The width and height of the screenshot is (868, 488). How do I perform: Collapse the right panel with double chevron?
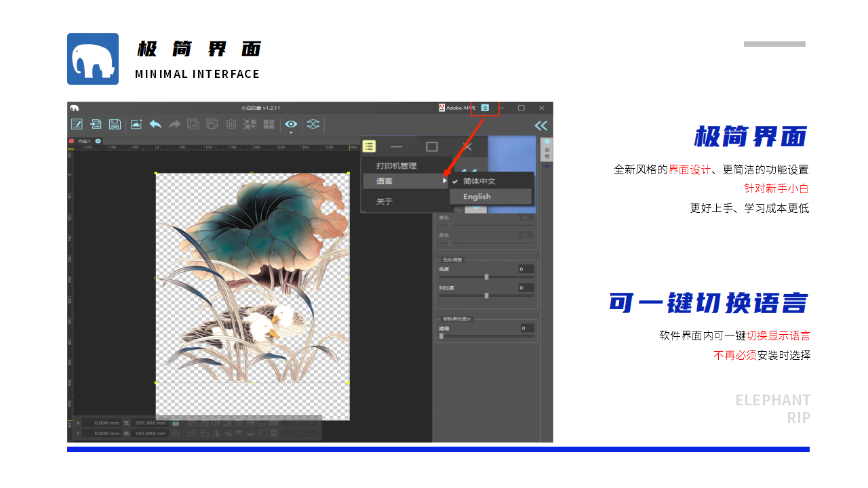pyautogui.click(x=540, y=125)
